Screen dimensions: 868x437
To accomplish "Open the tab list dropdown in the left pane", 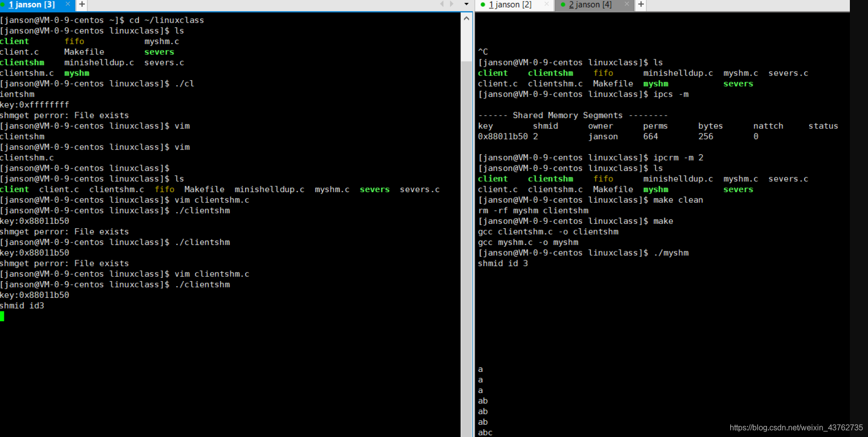I will [x=466, y=4].
